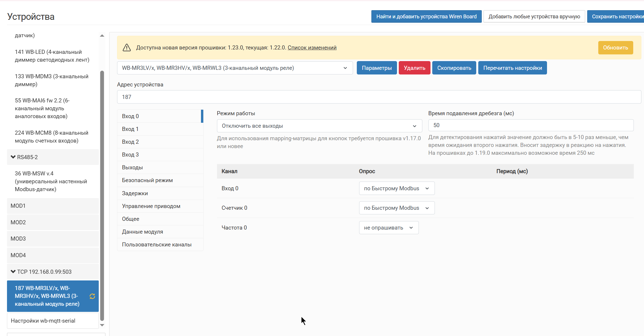
Task: Open the Управление приводом tab
Action: (160, 206)
